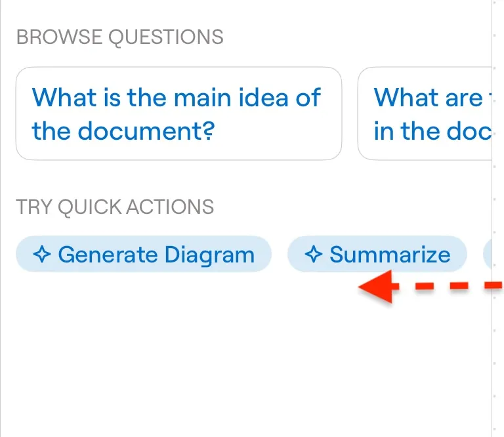This screenshot has height=437, width=504.
Task: Click the TRY QUICK ACTIONS section heading
Action: [115, 207]
